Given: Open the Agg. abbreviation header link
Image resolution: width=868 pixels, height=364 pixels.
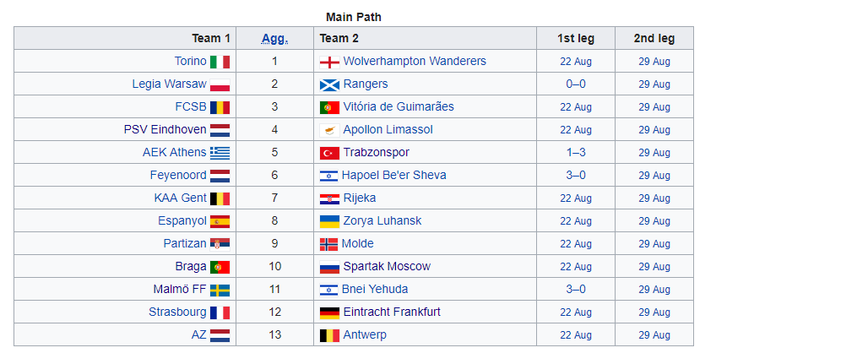Looking at the screenshot, I should 274,38.
